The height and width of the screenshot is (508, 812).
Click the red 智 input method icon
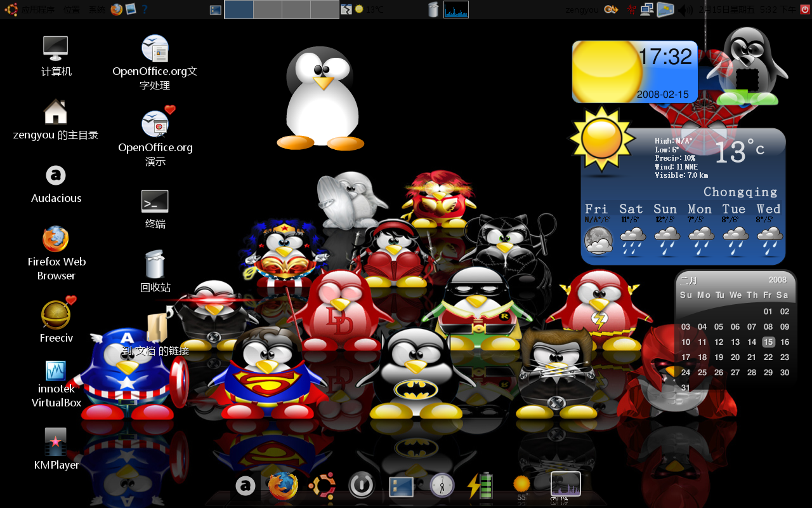coord(631,10)
